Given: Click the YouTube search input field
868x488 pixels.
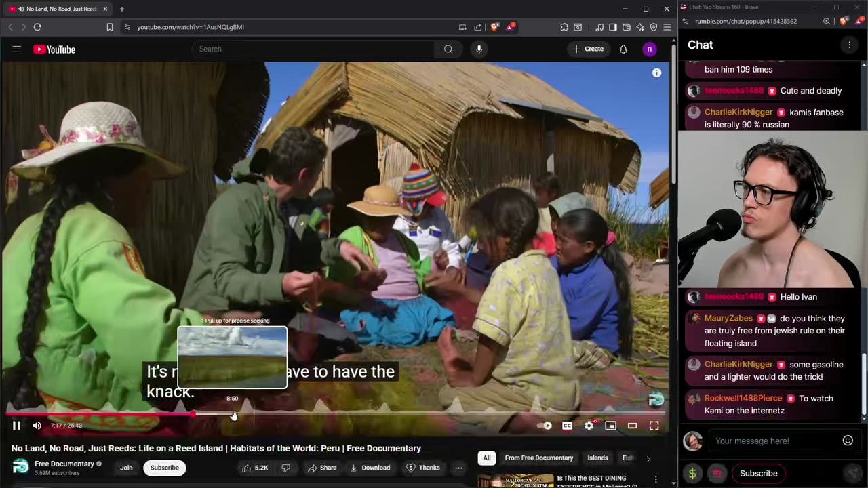Looking at the screenshot, I should click(x=313, y=49).
